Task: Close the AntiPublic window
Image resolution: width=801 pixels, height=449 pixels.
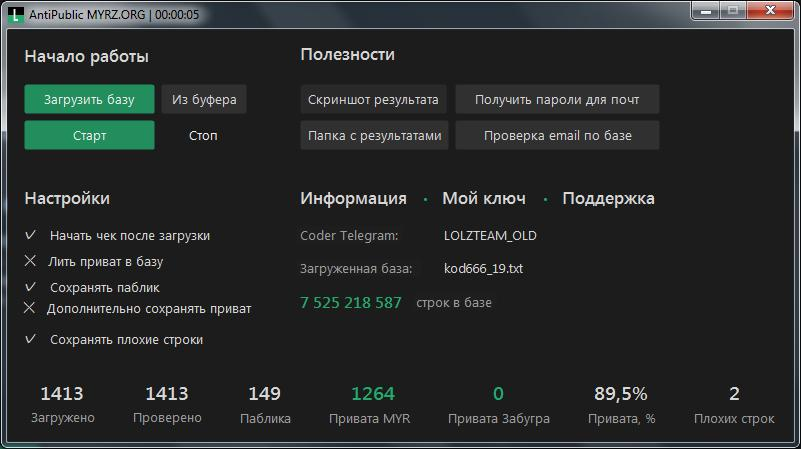Action: [770, 11]
